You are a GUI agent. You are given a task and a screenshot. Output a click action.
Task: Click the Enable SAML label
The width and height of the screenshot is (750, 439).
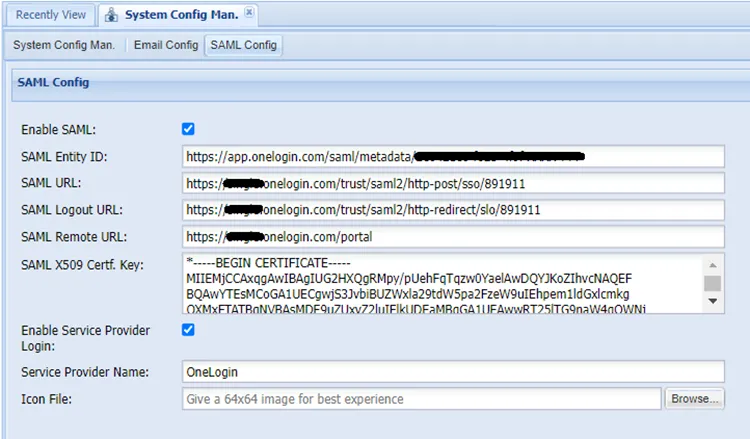(58, 130)
